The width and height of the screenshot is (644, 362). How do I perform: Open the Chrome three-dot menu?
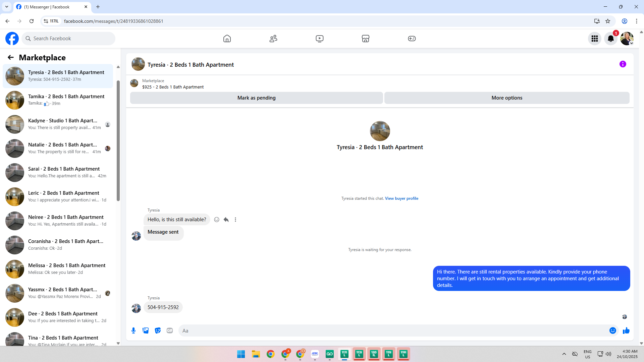637,21
